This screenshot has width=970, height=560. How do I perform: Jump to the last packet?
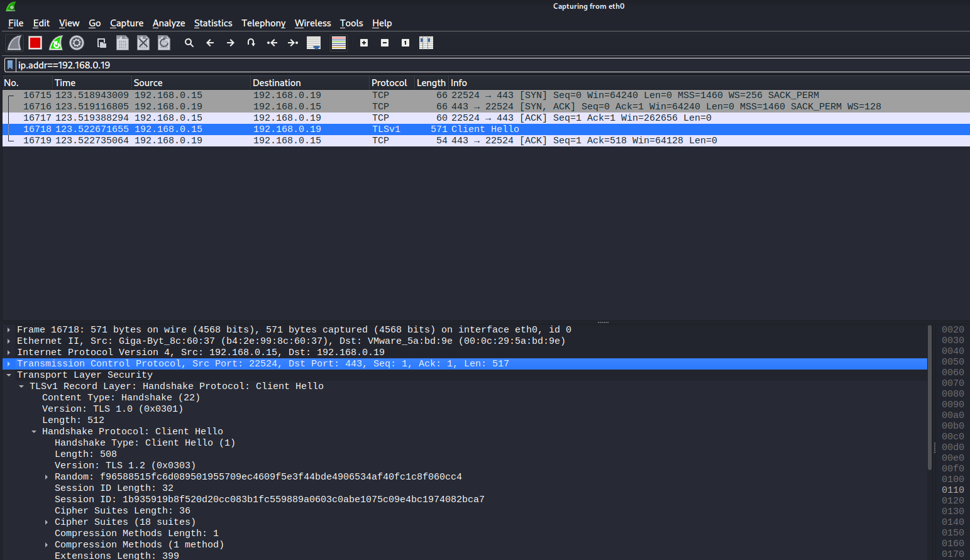point(293,43)
